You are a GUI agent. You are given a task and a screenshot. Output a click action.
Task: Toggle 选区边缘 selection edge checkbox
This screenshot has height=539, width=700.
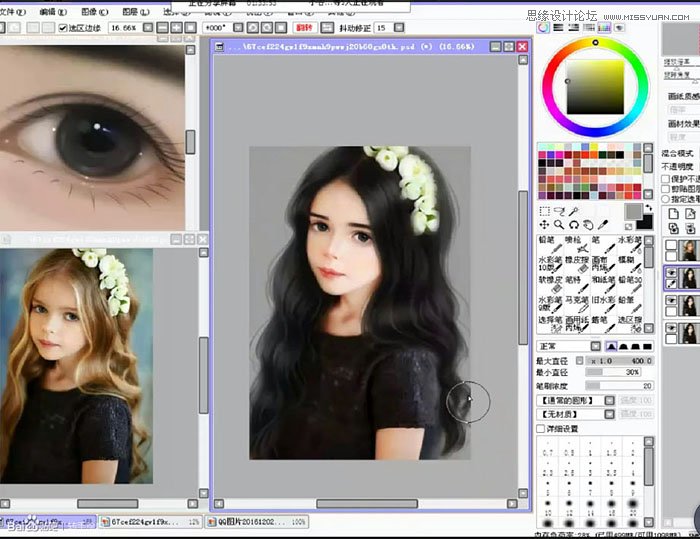click(x=63, y=28)
